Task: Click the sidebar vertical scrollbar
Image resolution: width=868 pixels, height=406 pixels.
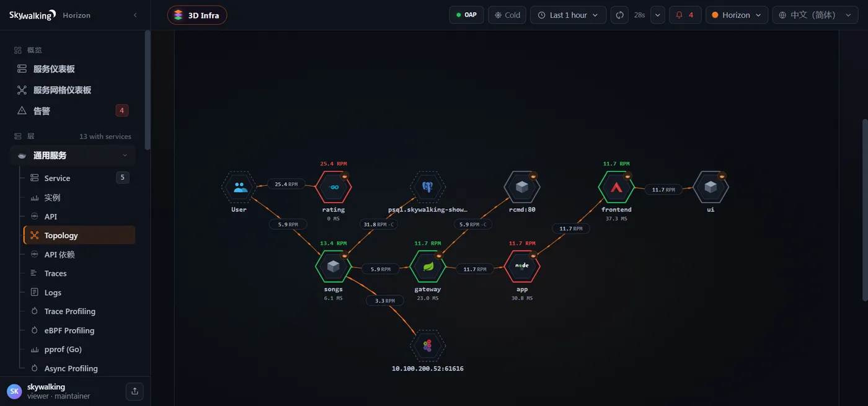Action: (148, 90)
